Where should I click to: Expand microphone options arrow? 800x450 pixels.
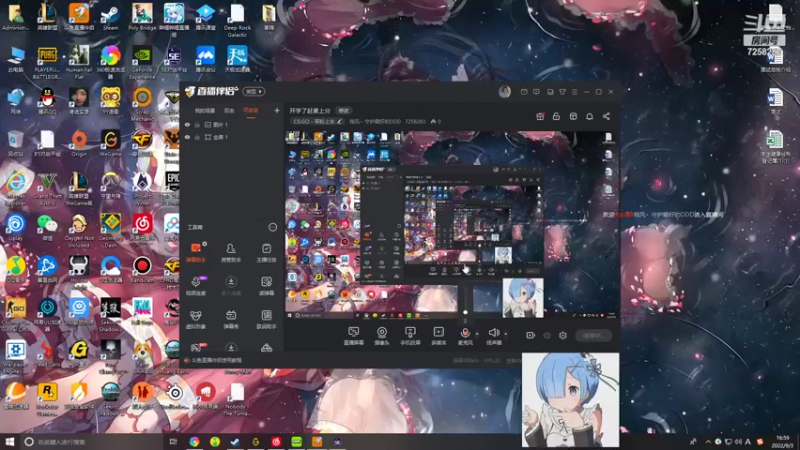tap(477, 334)
